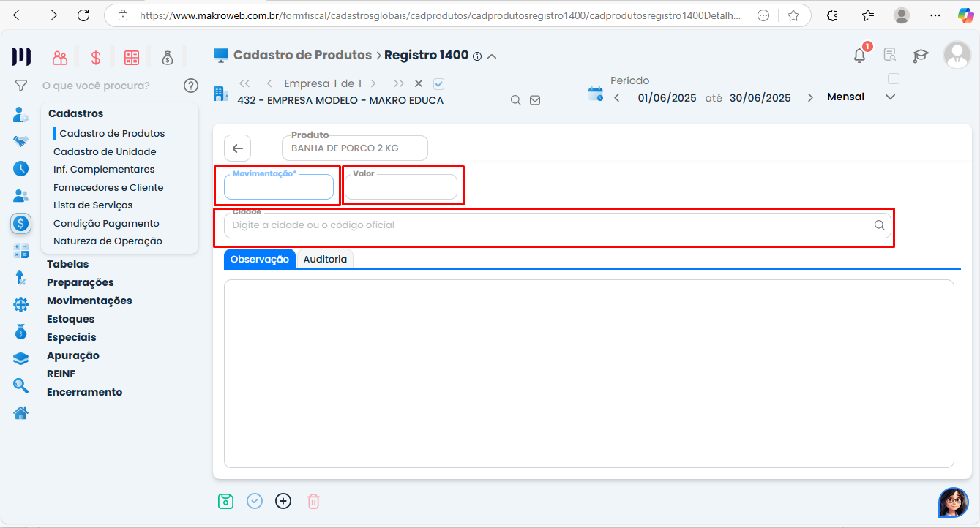Open the assistant avatar chat icon
980x528 pixels.
point(954,502)
